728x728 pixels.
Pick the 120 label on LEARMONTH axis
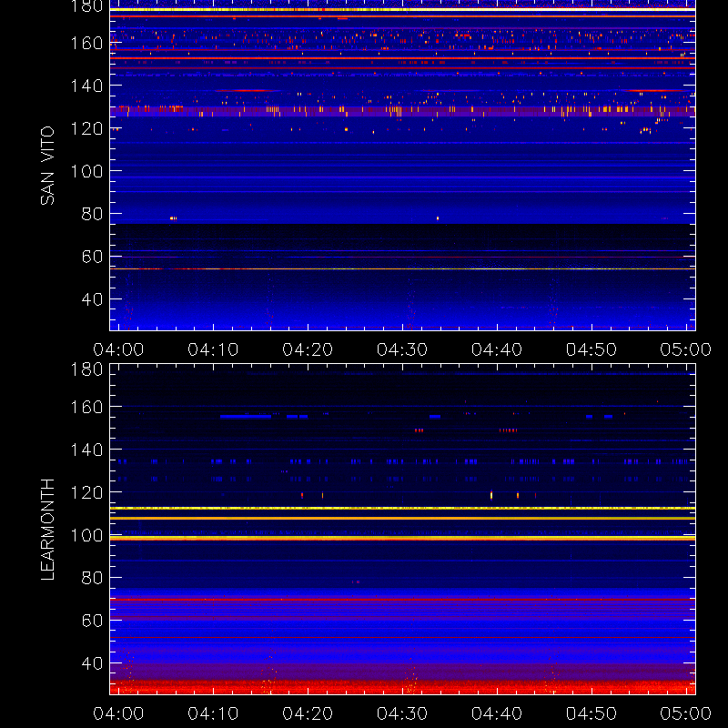click(86, 492)
